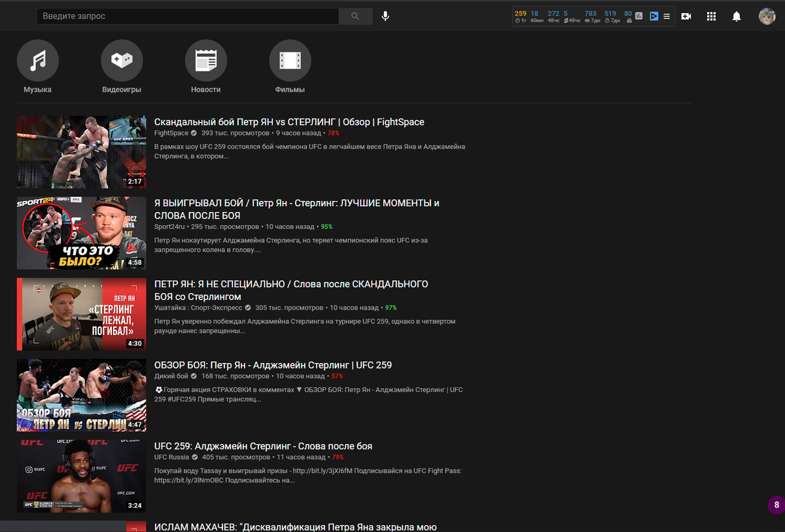The height and width of the screenshot is (532, 785).
Task: Activate voice search microphone icon
Action: [x=385, y=16]
